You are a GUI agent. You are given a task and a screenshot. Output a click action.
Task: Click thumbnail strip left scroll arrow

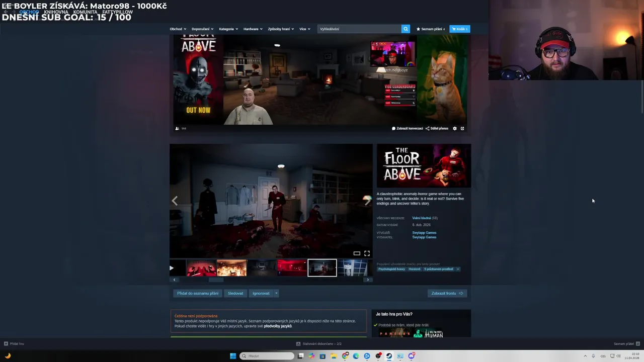[174, 280]
